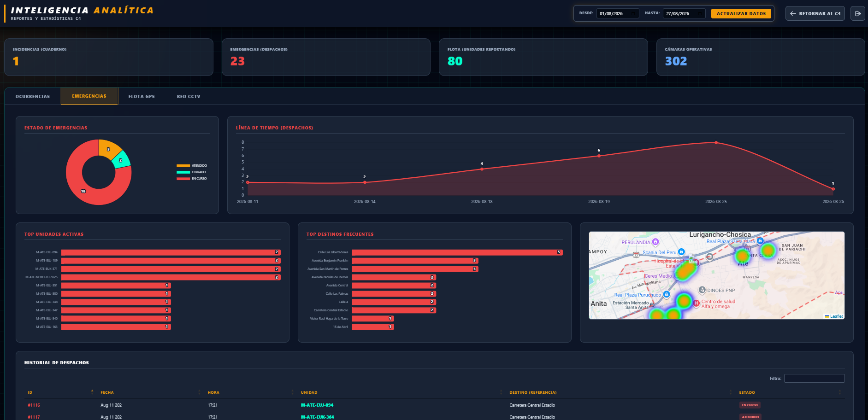Click the heat spot right of the Real Plaza Puruchuco pin
The height and width of the screenshot is (420, 868).
[x=684, y=301]
